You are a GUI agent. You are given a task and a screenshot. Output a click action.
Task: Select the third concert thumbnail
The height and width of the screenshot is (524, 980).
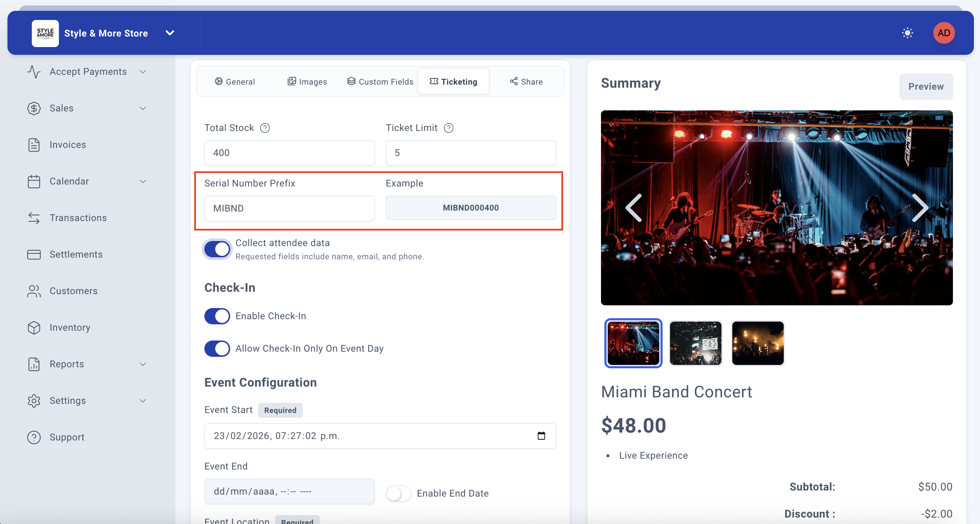coord(757,343)
